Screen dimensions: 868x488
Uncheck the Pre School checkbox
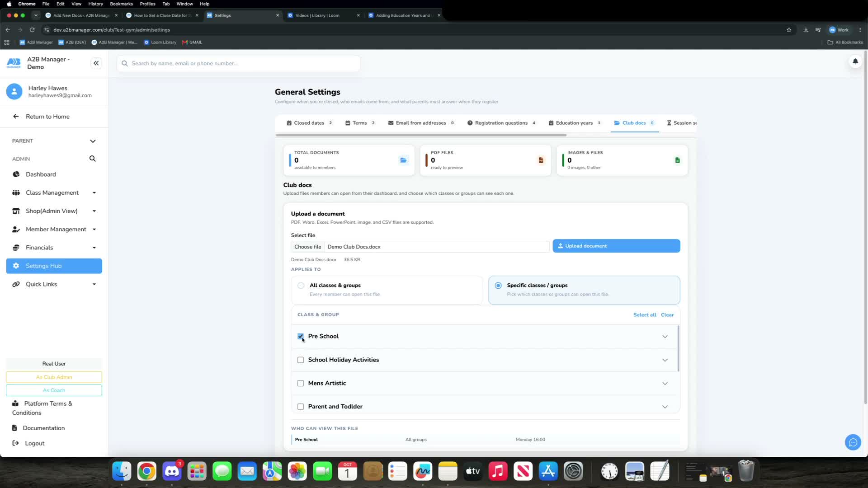click(300, 336)
